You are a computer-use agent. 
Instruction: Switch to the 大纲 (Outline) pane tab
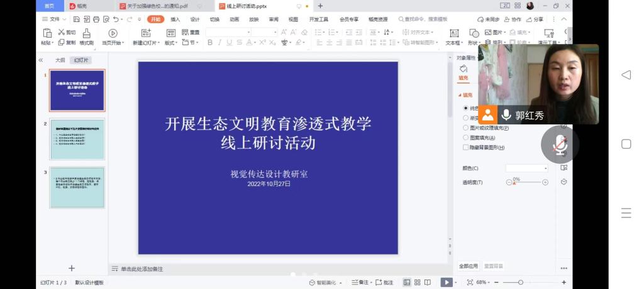(x=60, y=60)
